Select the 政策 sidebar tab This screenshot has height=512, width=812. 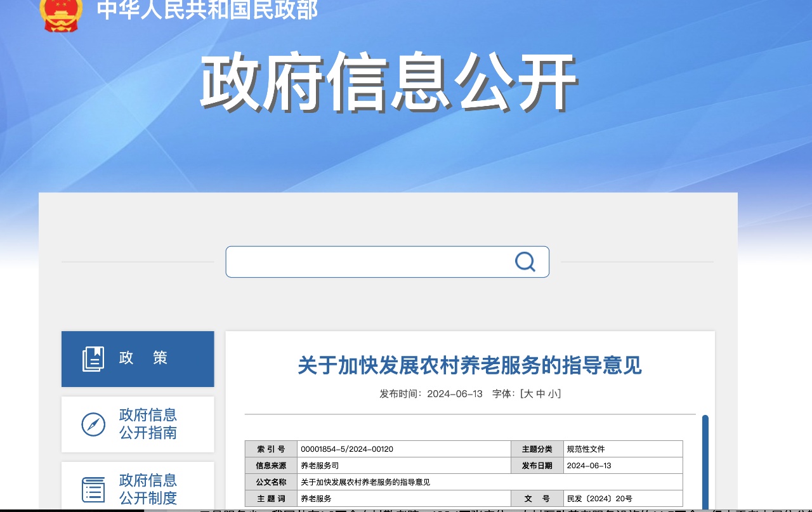point(138,358)
